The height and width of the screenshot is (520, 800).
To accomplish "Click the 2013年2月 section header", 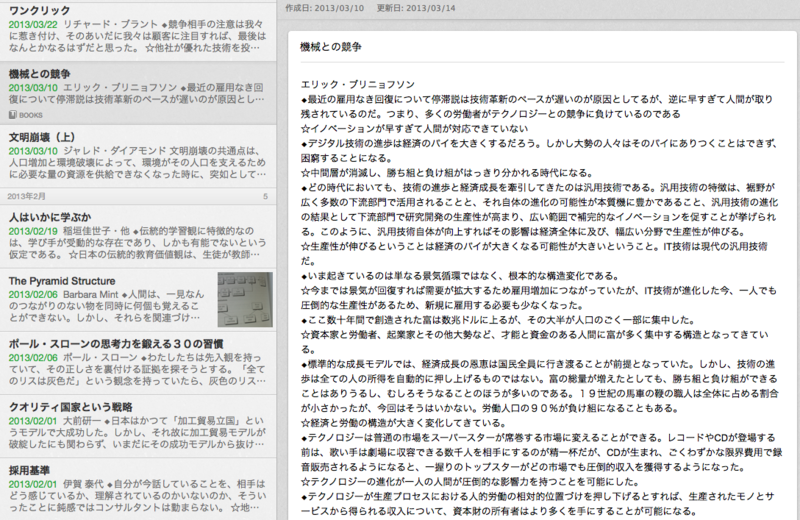I will point(138,196).
